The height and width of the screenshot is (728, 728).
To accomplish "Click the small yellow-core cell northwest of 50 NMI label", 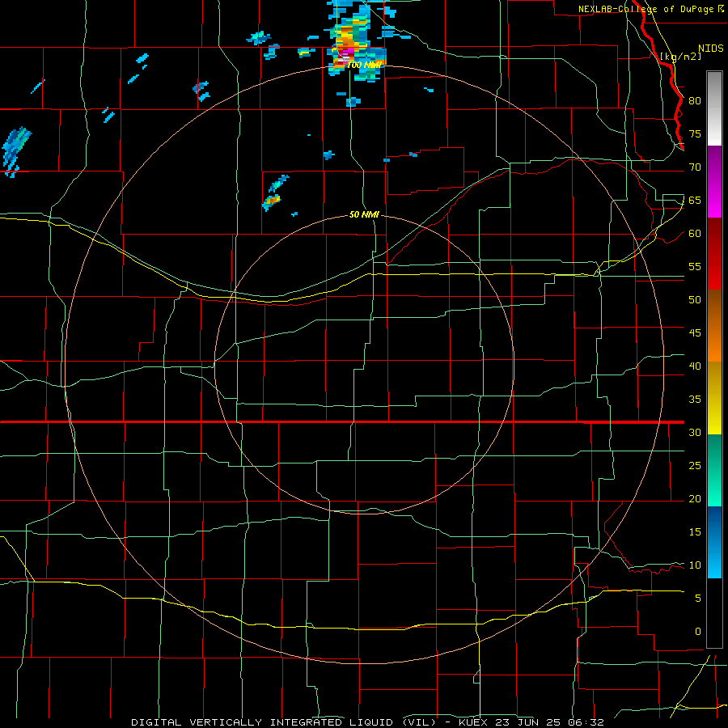I will point(272,201).
